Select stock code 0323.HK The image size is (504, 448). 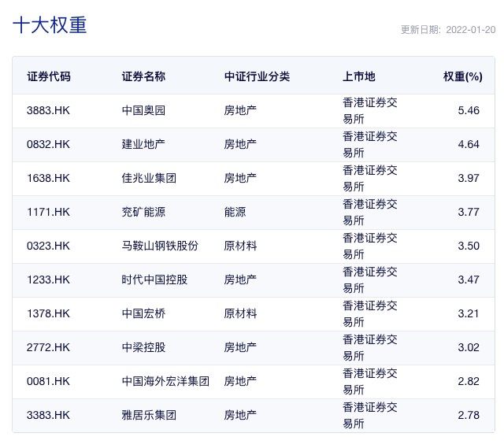[48, 246]
